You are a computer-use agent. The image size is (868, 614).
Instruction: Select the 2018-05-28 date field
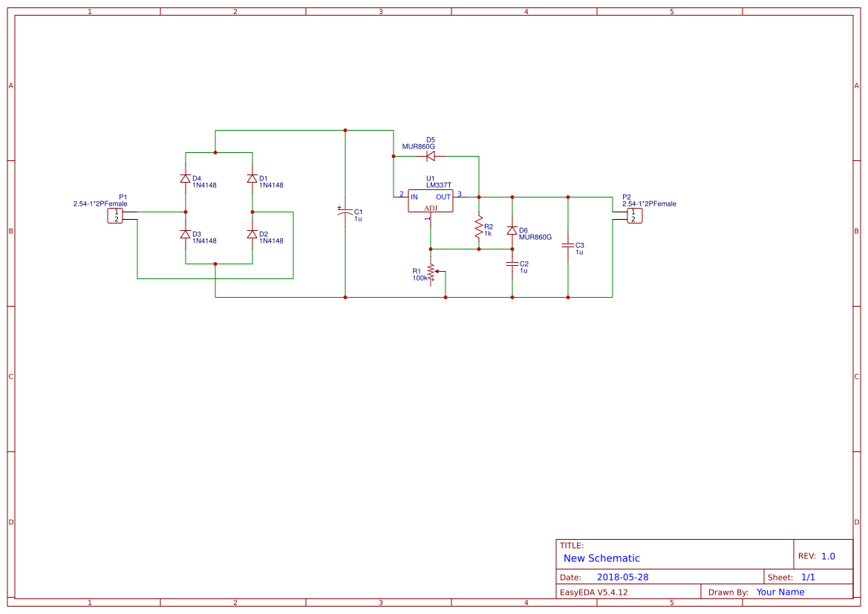[x=624, y=576]
